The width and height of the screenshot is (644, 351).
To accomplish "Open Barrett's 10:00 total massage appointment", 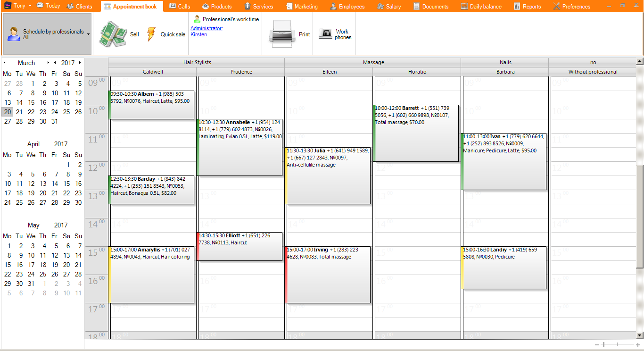I will tap(416, 133).
